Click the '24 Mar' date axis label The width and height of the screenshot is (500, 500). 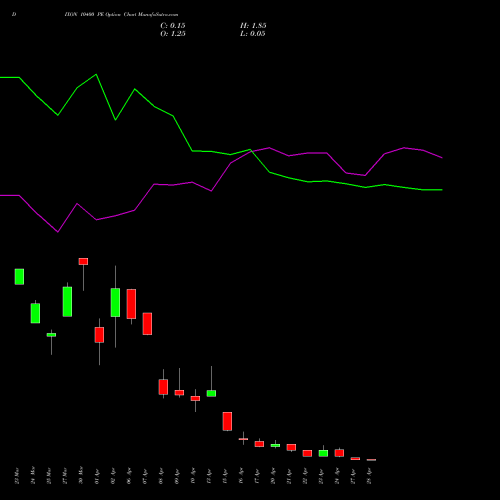[33, 476]
